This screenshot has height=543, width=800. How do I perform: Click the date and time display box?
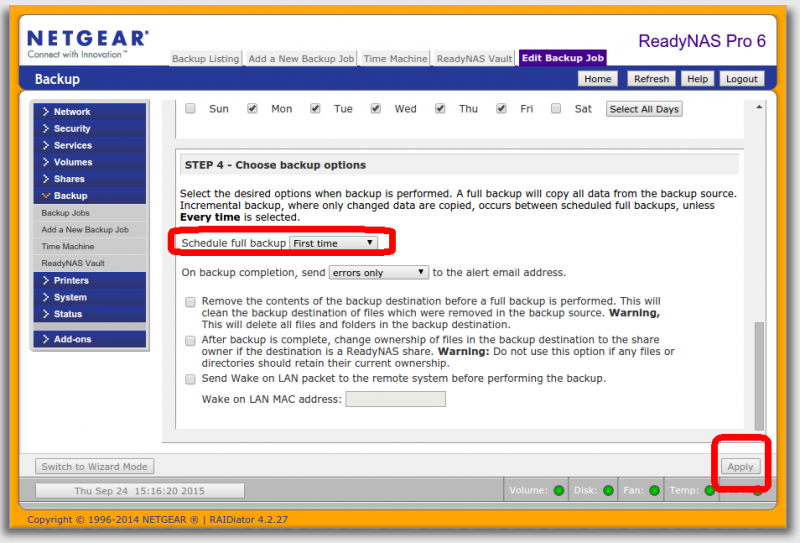point(139,491)
